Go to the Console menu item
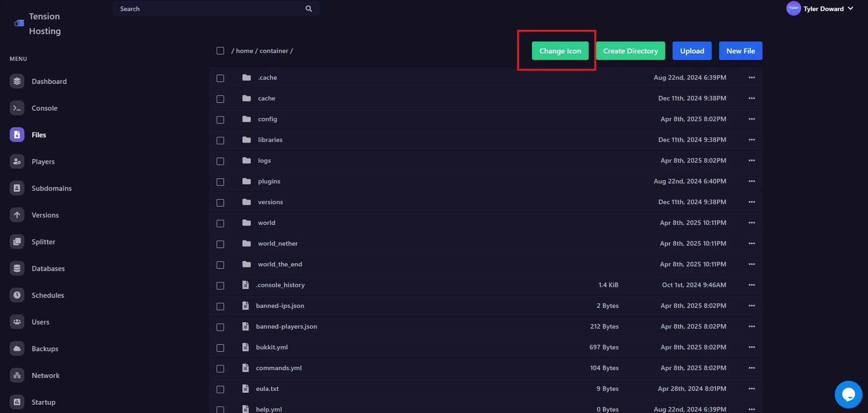The image size is (868, 413). 45,108
